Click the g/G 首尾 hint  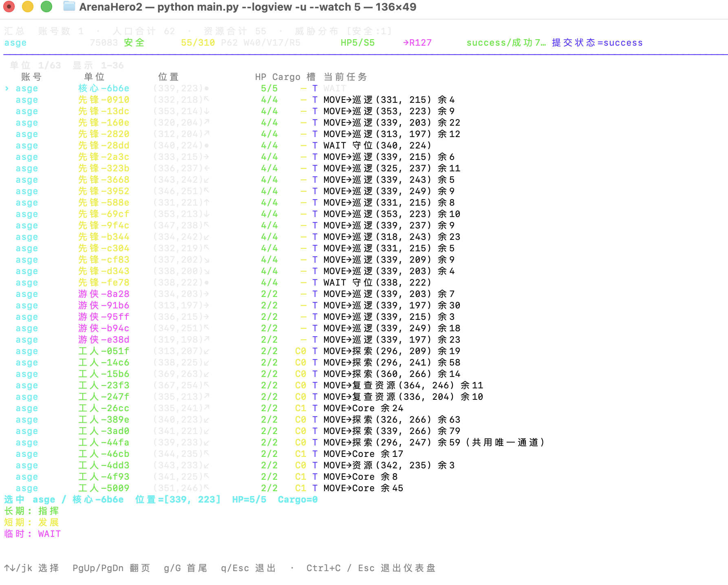[x=185, y=568]
